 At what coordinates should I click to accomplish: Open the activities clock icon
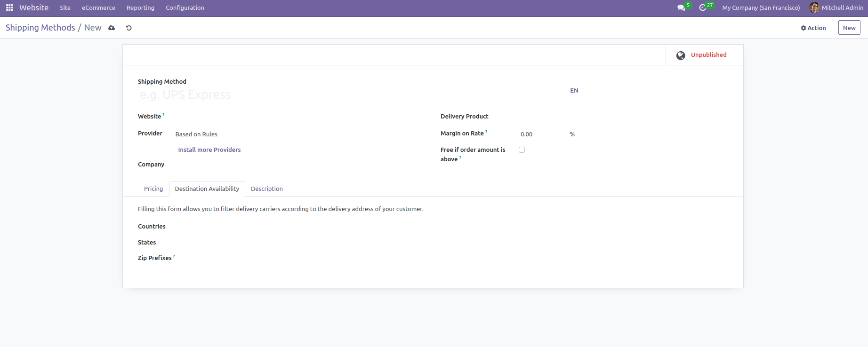coord(702,8)
